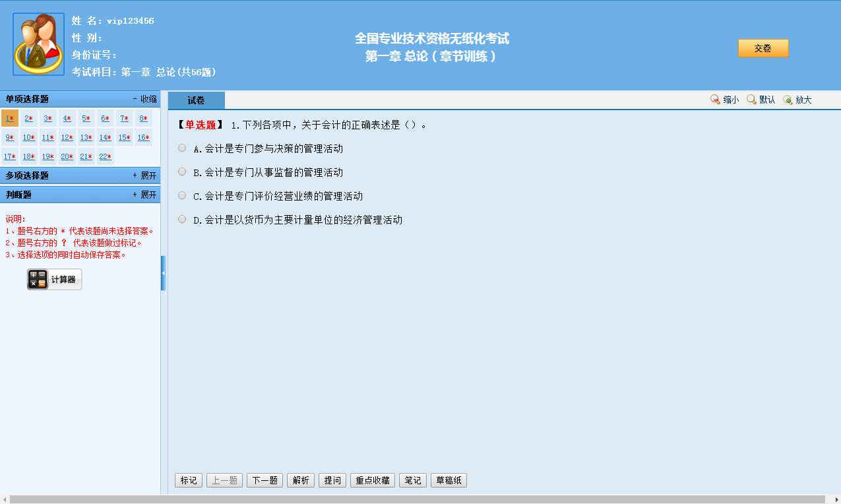Click the 提问 ask question button
The image size is (841, 504).
(x=332, y=480)
